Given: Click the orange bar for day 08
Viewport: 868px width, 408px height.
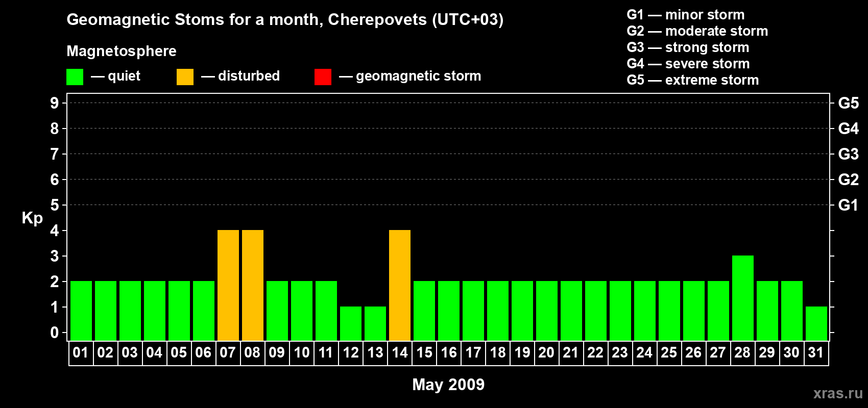Looking at the screenshot, I should click(253, 285).
